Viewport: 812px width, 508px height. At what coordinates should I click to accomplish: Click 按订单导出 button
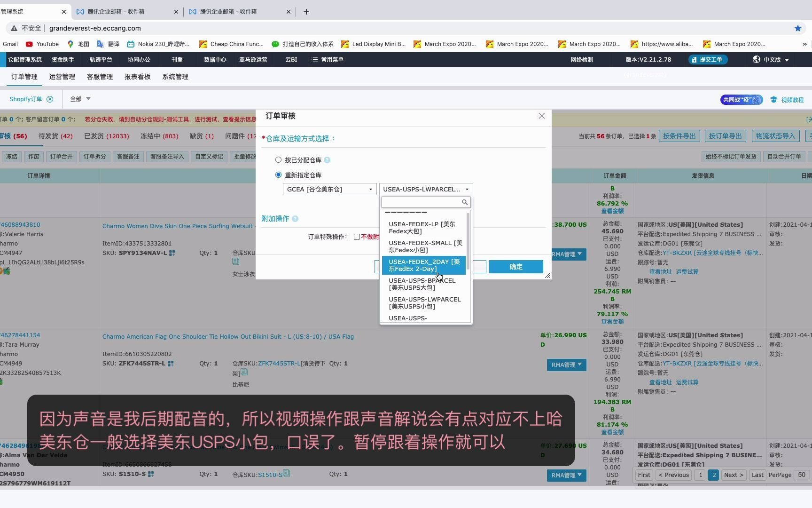[x=725, y=136]
